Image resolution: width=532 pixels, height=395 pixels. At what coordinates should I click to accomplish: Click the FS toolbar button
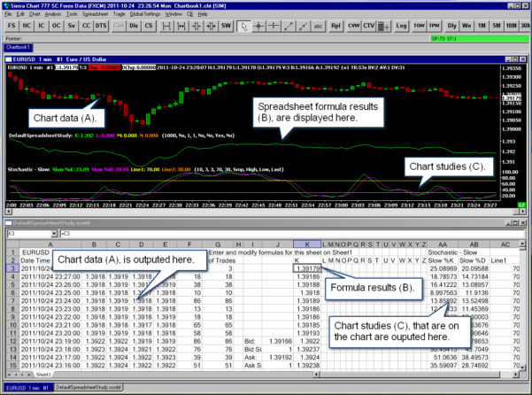12,27
